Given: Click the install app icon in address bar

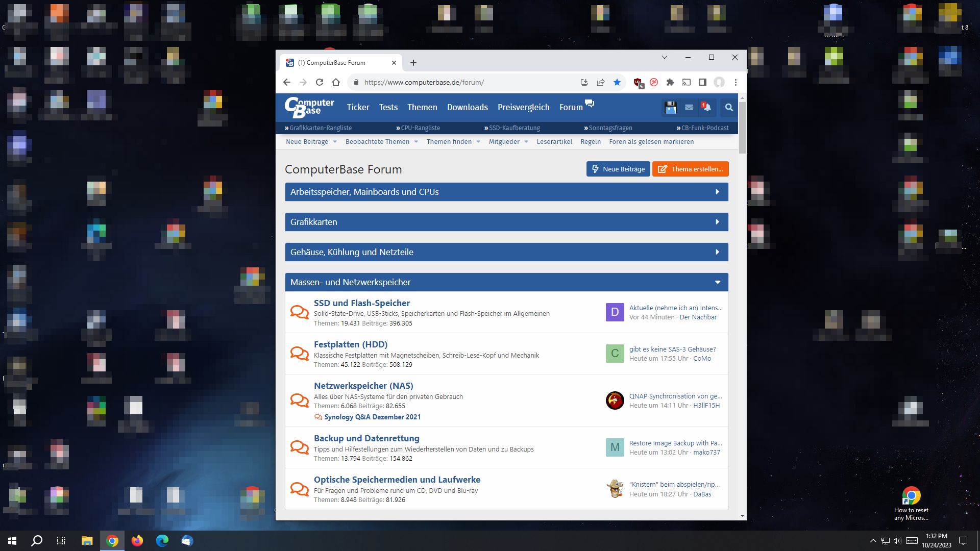Looking at the screenshot, I should click(584, 82).
